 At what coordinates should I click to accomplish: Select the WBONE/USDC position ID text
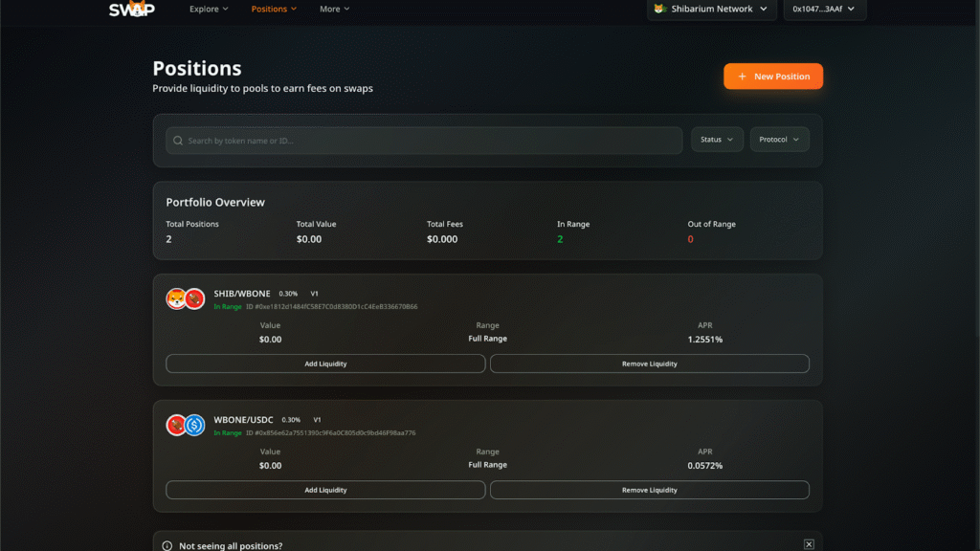[330, 433]
